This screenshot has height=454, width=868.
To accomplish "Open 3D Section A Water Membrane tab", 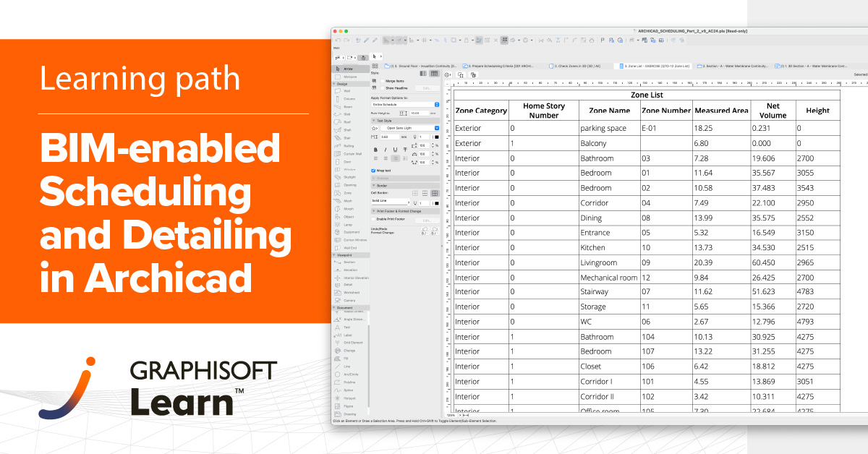I will pos(812,66).
